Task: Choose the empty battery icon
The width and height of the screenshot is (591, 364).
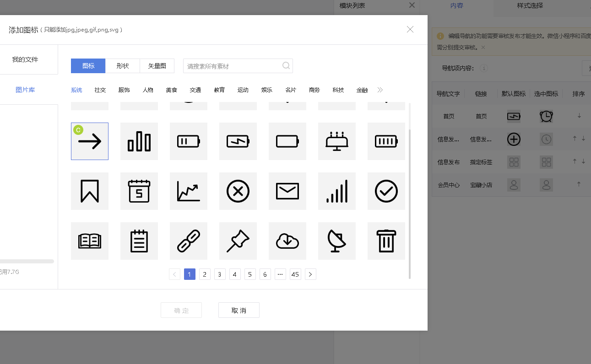Action: 287,141
